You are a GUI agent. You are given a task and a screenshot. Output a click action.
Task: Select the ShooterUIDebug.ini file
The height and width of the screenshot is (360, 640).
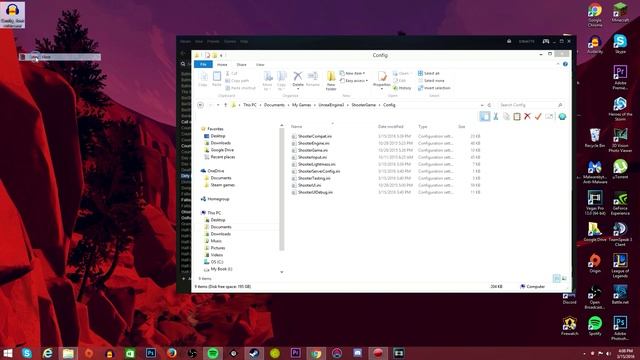pyautogui.click(x=315, y=192)
